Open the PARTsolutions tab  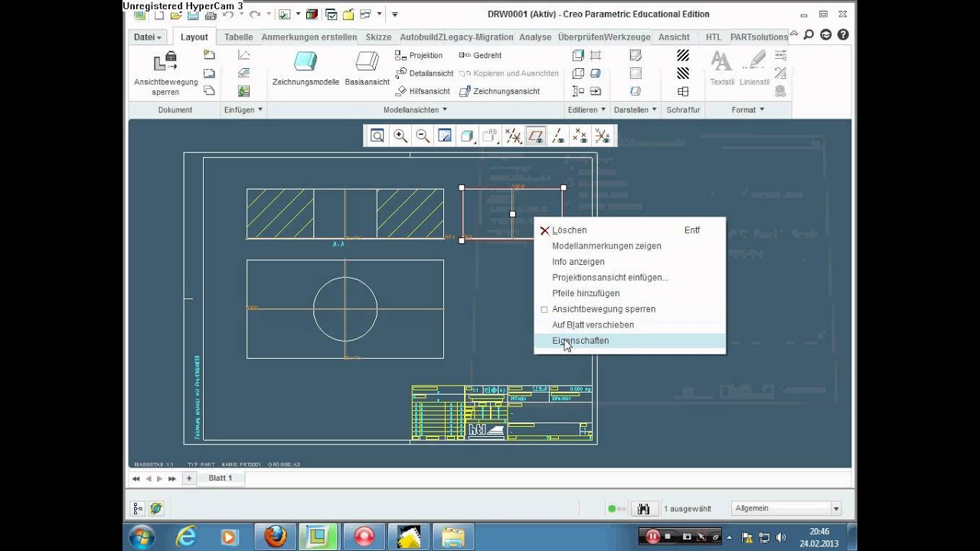click(759, 37)
